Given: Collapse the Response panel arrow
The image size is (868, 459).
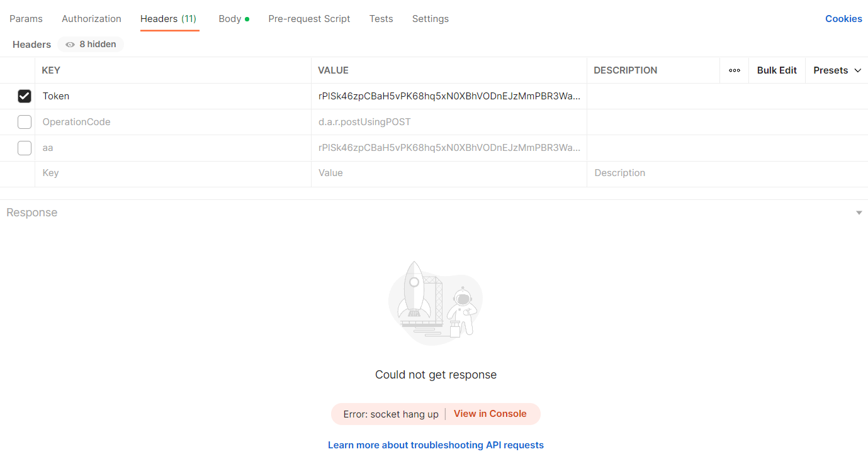Looking at the screenshot, I should click(x=859, y=213).
